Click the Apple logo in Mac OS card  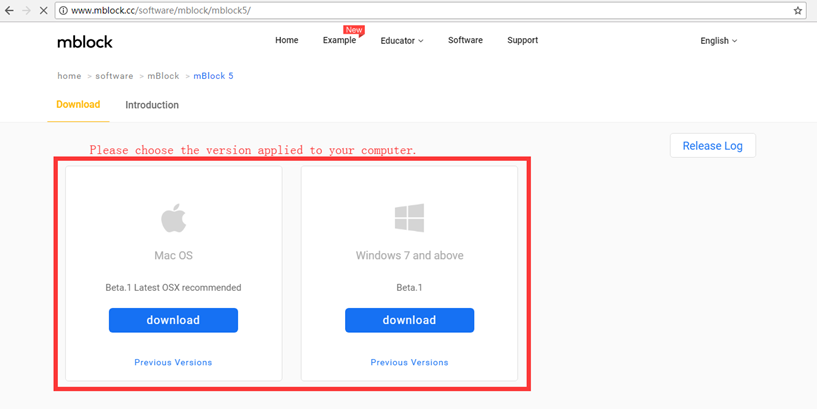pyautogui.click(x=174, y=218)
